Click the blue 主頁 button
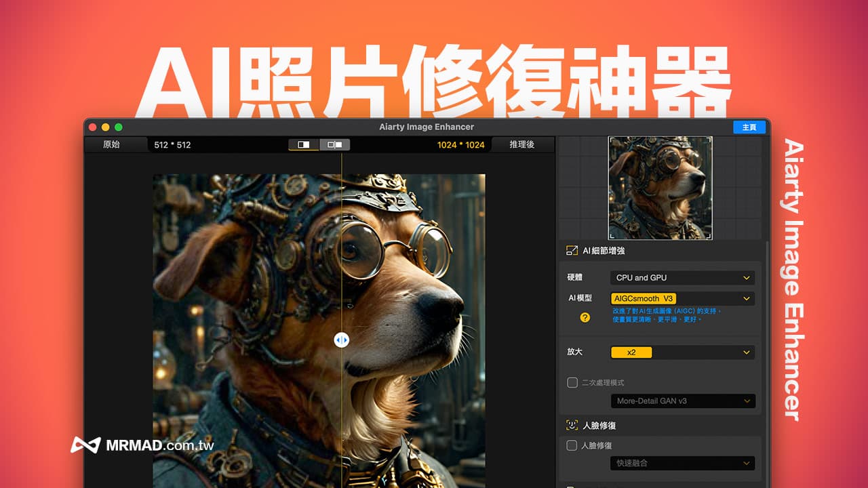Image resolution: width=868 pixels, height=488 pixels. 749,127
